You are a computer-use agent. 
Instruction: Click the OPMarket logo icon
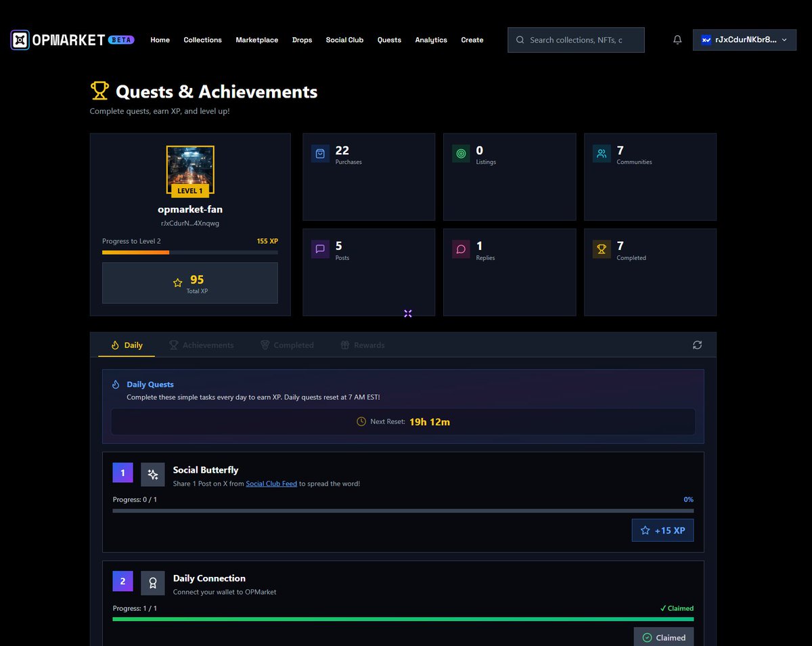pyautogui.click(x=20, y=40)
